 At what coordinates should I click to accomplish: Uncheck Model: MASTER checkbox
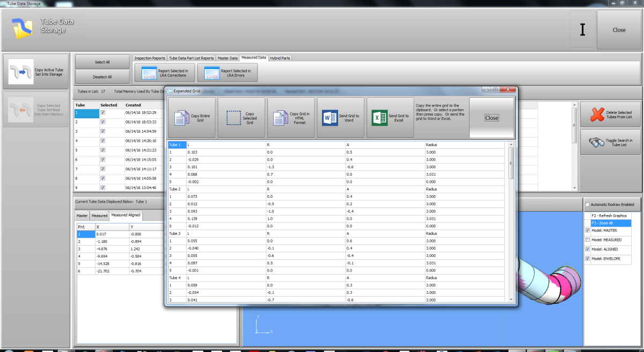(587, 231)
